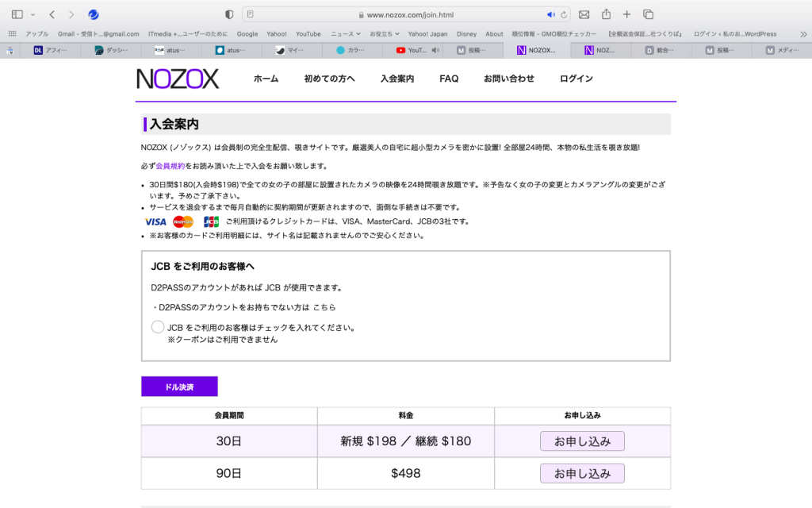The width and height of the screenshot is (812, 508).
Task: Open the Gmail bookmark
Action: pyautogui.click(x=98, y=33)
